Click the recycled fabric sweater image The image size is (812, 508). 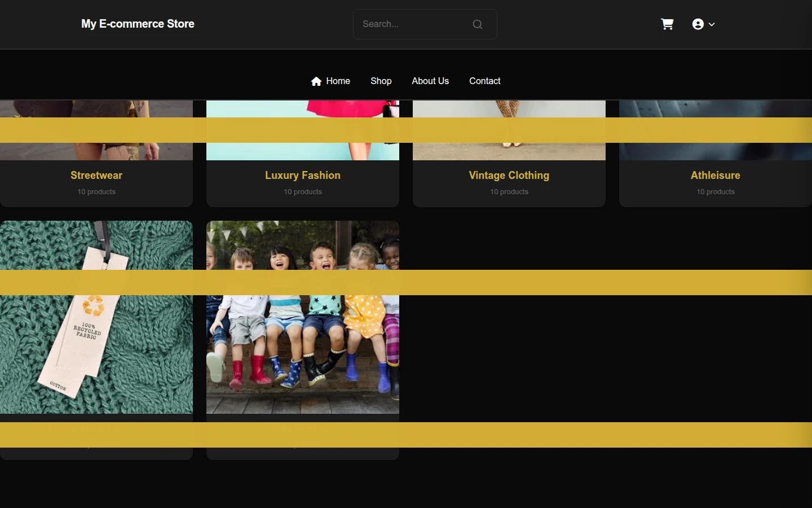tap(96, 317)
